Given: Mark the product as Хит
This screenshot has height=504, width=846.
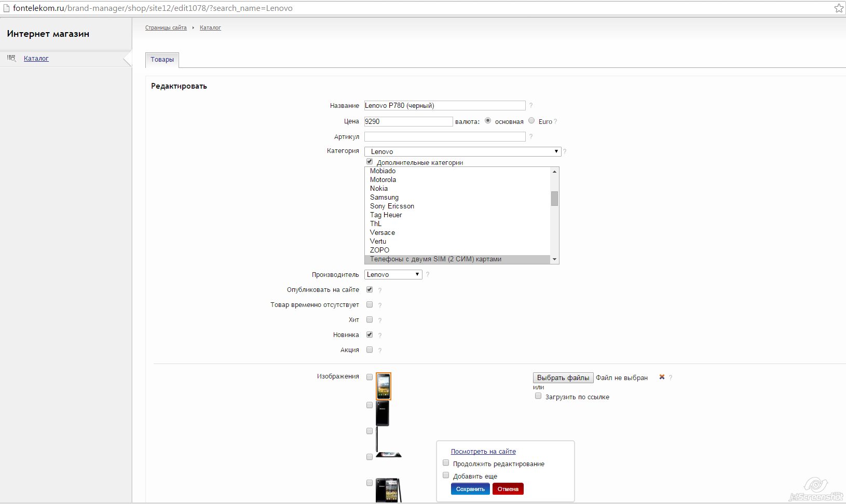Looking at the screenshot, I should point(370,319).
